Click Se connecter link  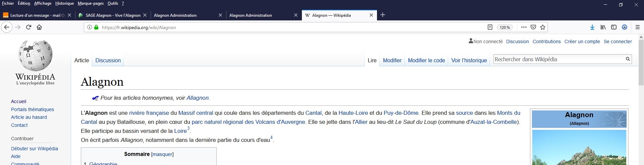click(618, 42)
